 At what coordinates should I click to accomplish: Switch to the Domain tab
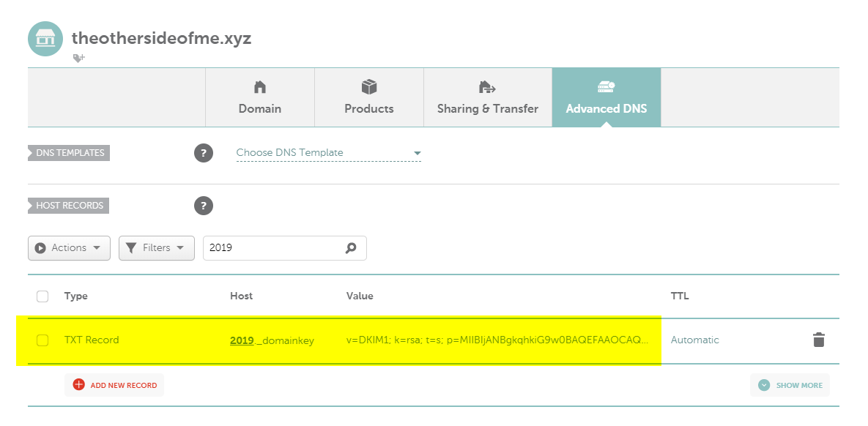pos(259,97)
